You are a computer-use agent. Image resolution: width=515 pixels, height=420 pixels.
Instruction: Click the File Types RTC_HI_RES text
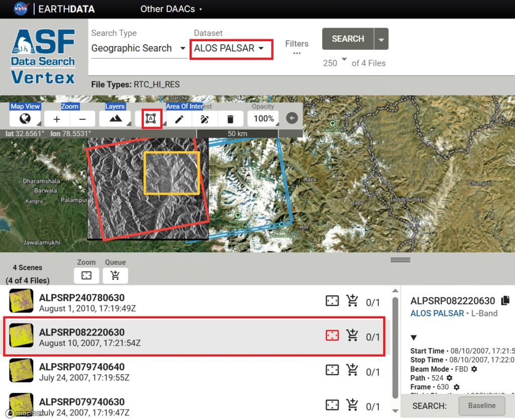pos(135,85)
